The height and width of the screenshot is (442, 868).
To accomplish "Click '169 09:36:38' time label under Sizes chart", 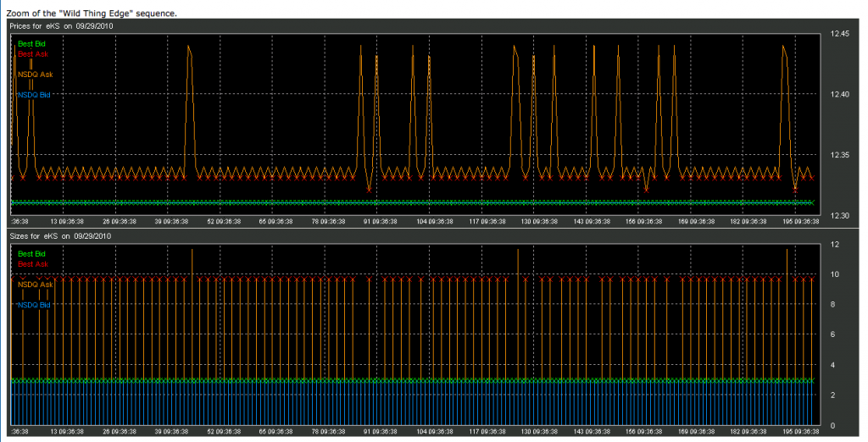I will 696,432.
